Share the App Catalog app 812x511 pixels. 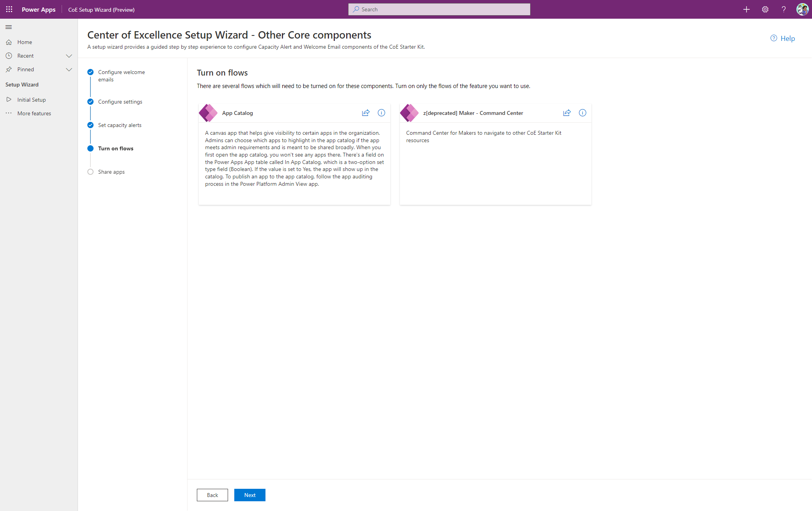(x=366, y=113)
